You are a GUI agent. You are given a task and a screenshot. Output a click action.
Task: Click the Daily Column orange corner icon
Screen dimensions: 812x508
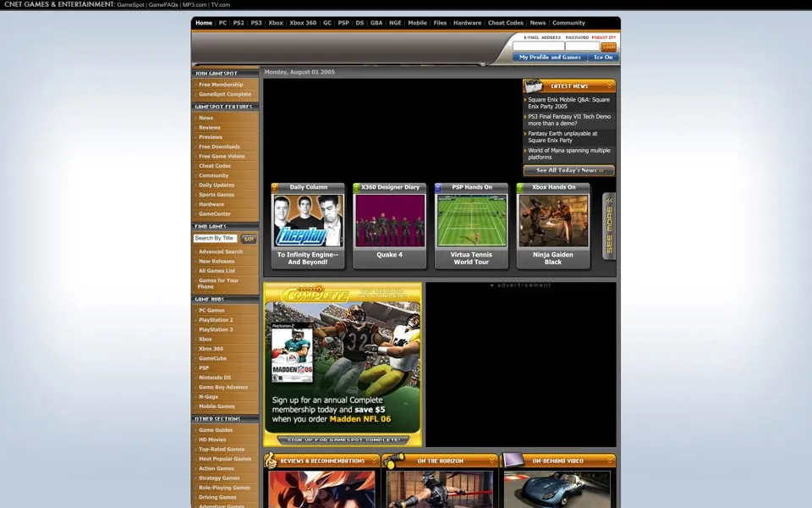275,188
